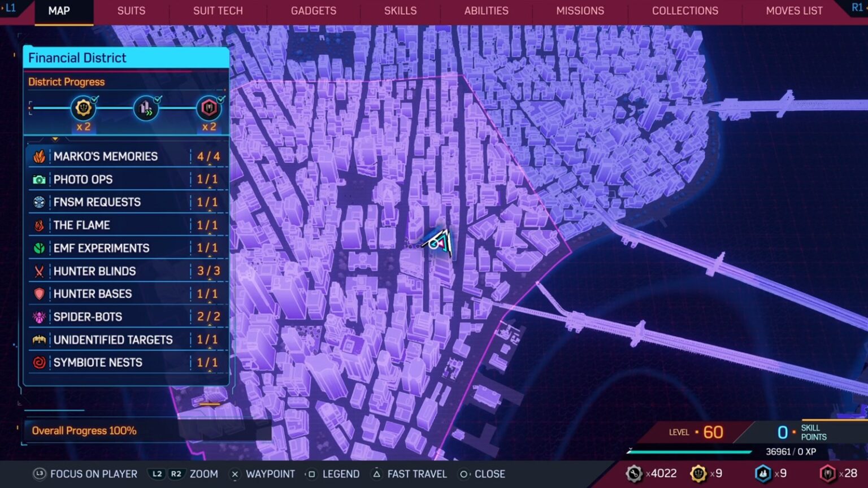Click the hero token district reward icon

coord(83,107)
